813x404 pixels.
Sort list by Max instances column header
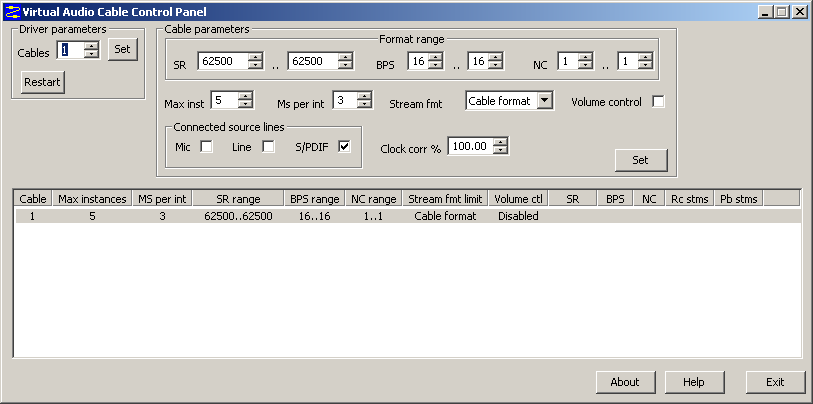click(x=92, y=199)
